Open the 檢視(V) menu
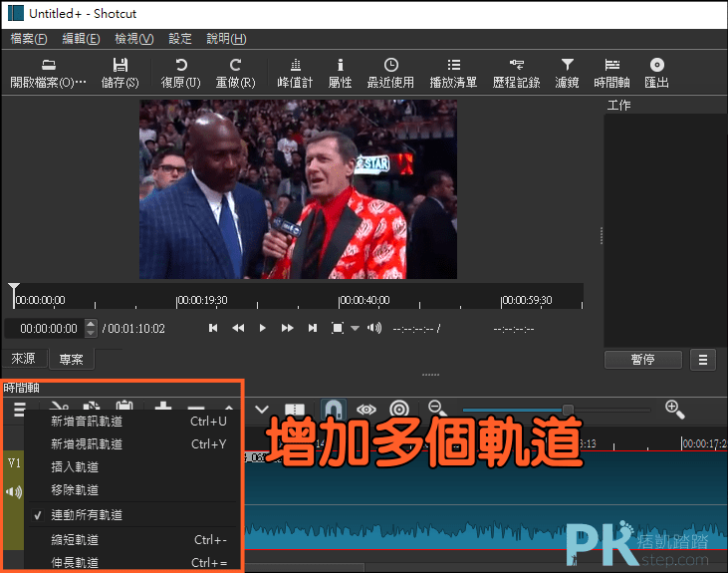This screenshot has height=573, width=728. pyautogui.click(x=133, y=39)
